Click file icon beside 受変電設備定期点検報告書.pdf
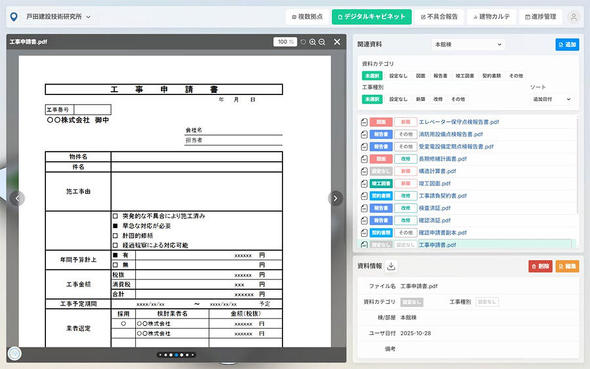This screenshot has width=590, height=369. 364,147
